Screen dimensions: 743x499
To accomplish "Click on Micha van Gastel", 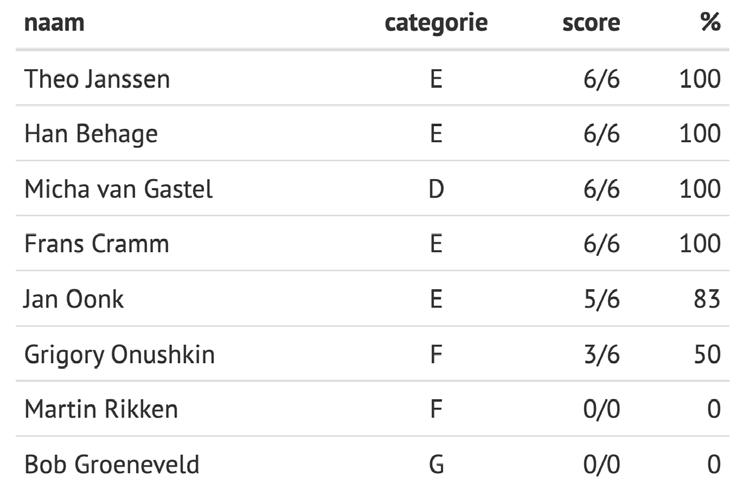I will click(x=118, y=189).
